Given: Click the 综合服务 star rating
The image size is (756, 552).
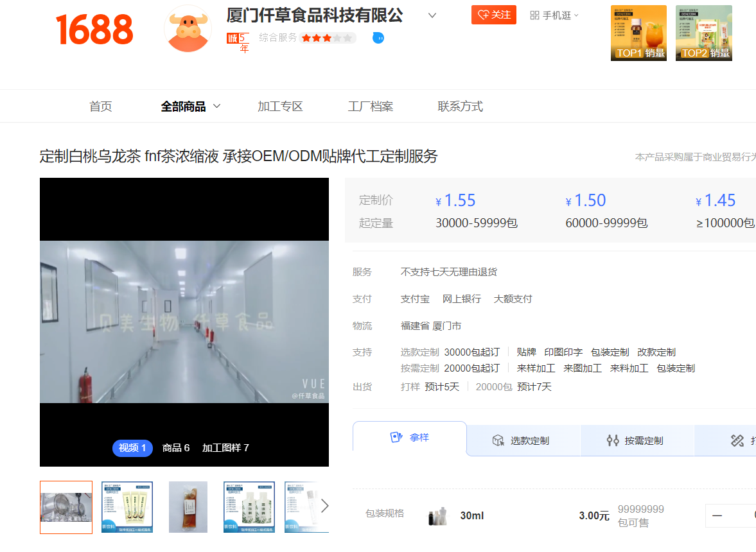Looking at the screenshot, I should pos(327,38).
